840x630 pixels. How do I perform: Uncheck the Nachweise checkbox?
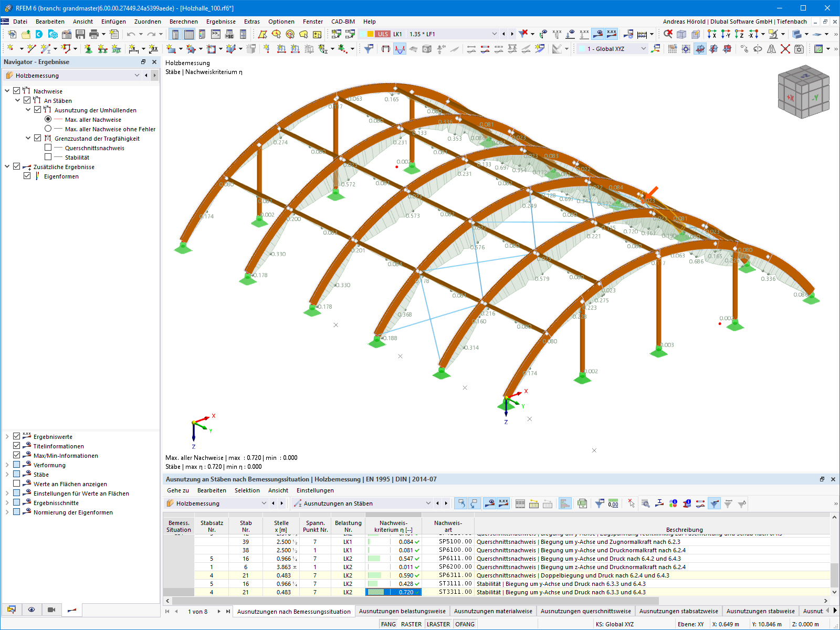tap(17, 91)
